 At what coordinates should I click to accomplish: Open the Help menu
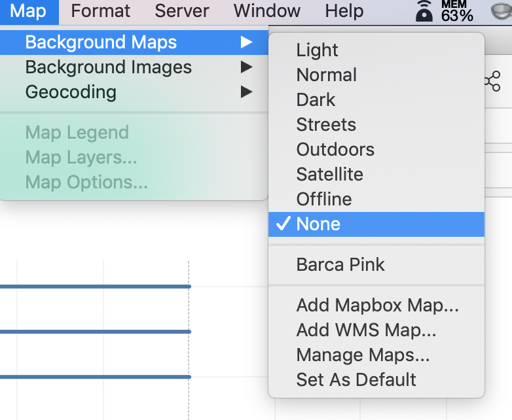[x=344, y=11]
